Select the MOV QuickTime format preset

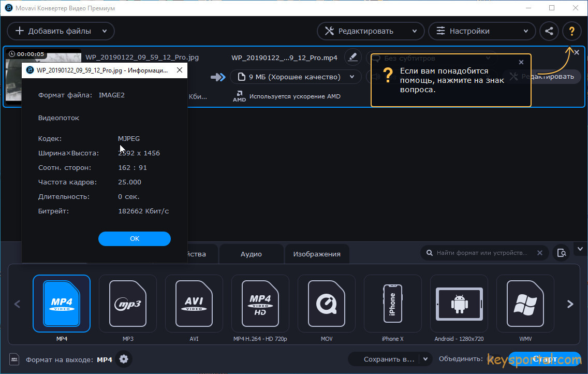327,304
